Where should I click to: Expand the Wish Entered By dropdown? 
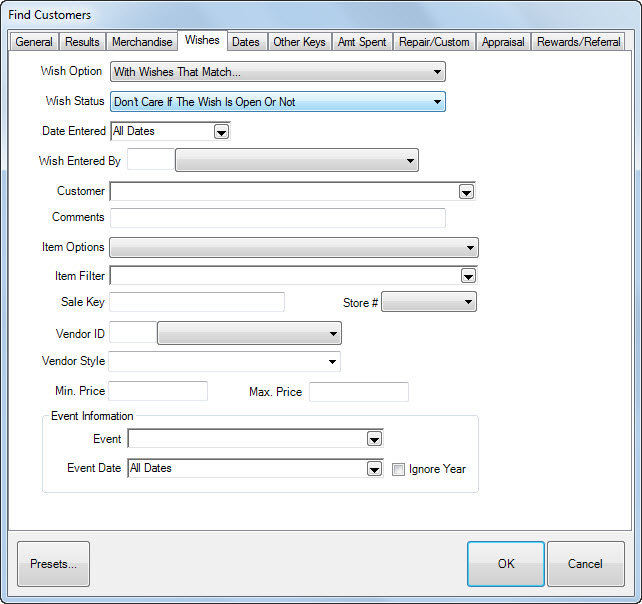click(296, 161)
